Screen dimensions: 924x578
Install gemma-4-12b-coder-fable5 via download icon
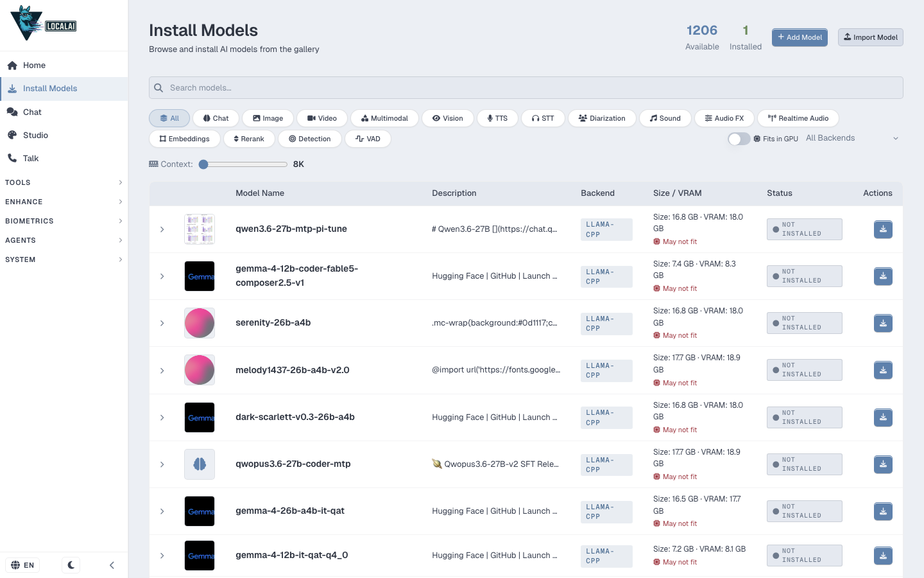883,276
